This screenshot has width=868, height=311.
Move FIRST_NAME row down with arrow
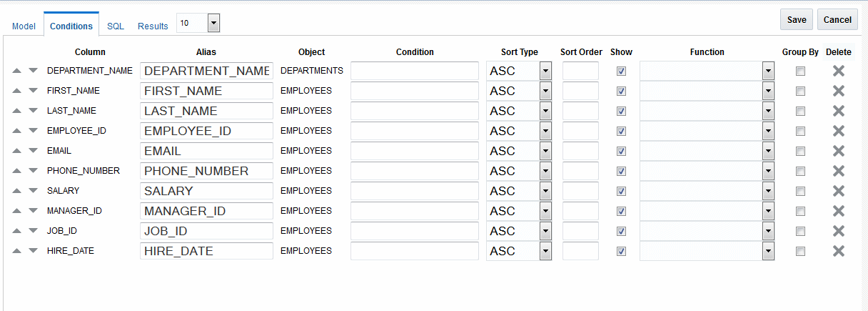pyautogui.click(x=33, y=92)
